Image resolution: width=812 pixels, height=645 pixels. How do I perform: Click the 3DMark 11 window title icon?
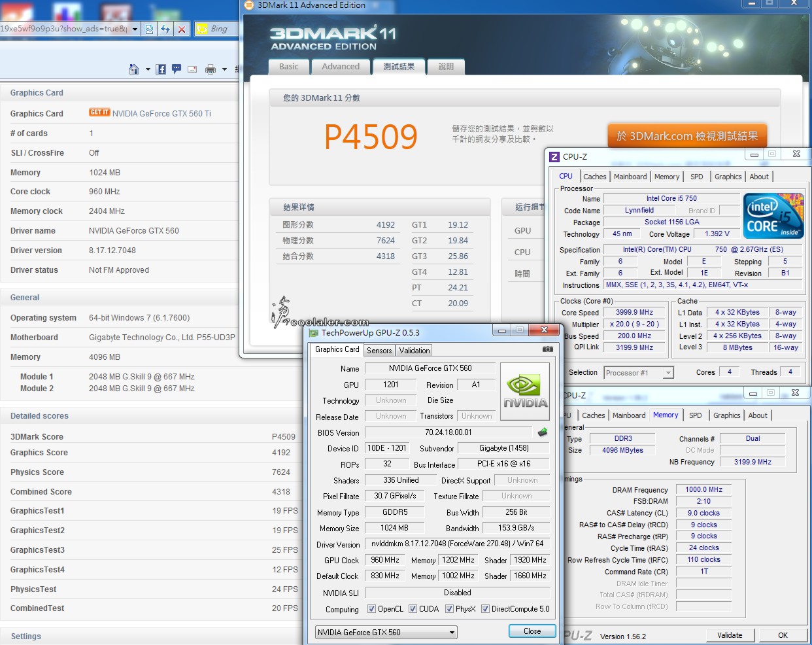248,5
